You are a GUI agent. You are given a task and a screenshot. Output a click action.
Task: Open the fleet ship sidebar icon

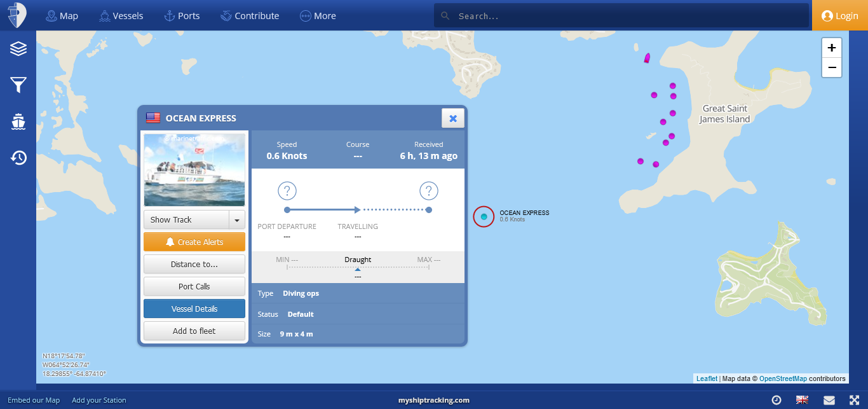pos(18,121)
